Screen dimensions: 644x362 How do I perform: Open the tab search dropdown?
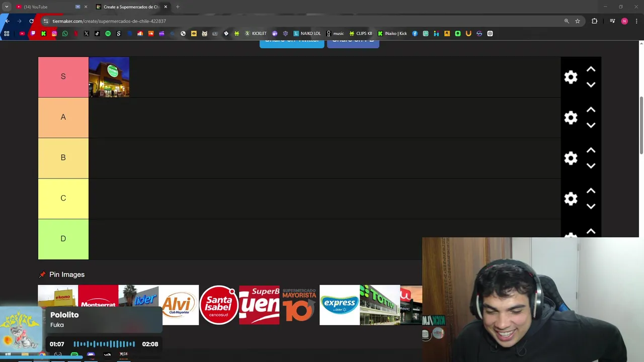(x=7, y=7)
